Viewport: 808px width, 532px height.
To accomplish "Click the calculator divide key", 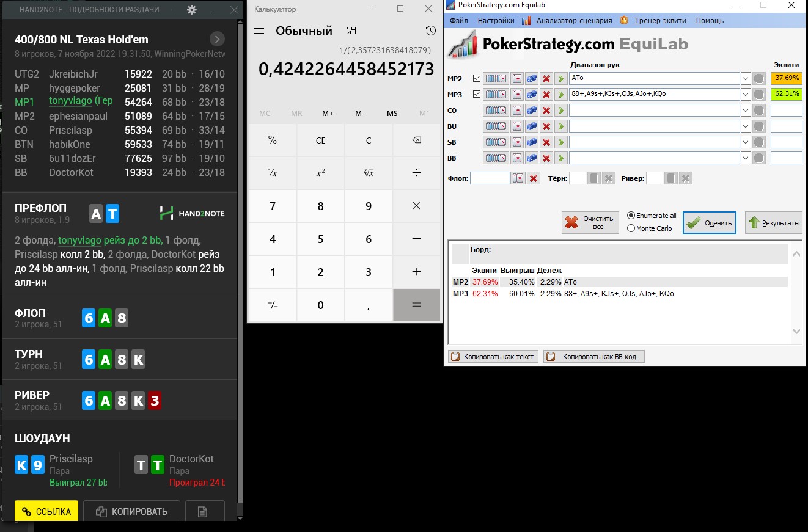I will (416, 173).
